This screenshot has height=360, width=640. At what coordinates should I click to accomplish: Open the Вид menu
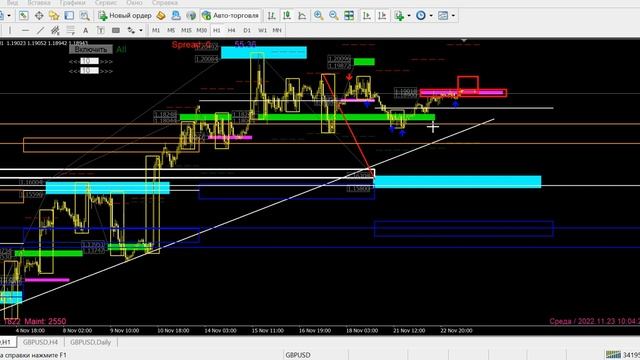pyautogui.click(x=12, y=3)
